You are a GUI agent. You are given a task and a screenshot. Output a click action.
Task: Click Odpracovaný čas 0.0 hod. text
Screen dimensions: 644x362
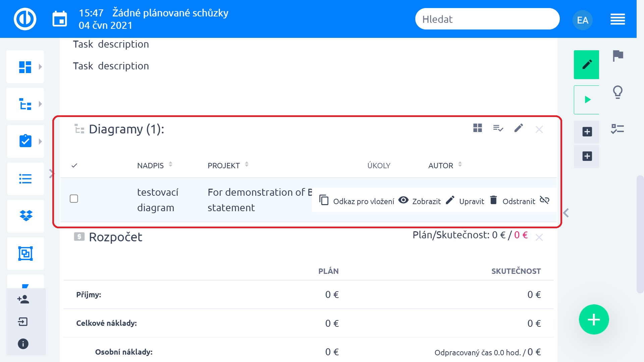pos(478,353)
